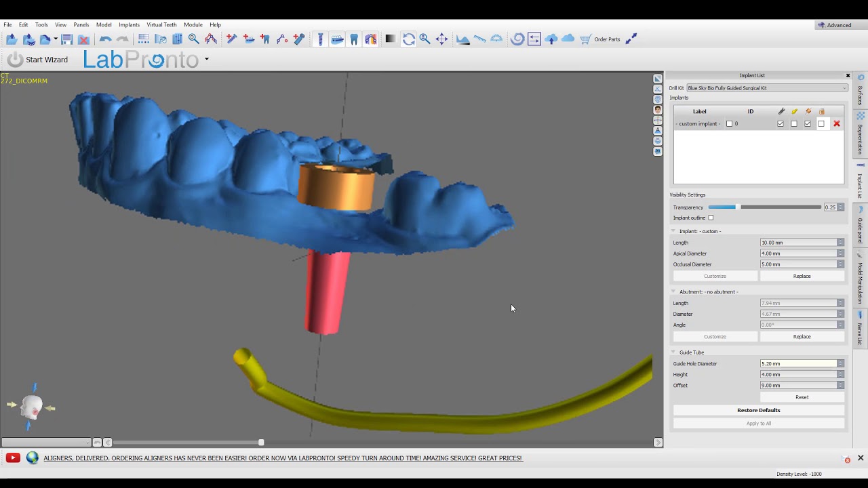868x488 pixels.
Task: Click the Transparency slider handle
Action: tap(737, 207)
